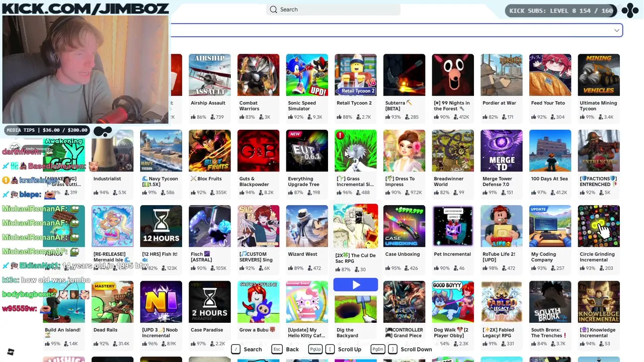Click the Pet Incremental thumbnail
The height and width of the screenshot is (362, 644).
(453, 226)
